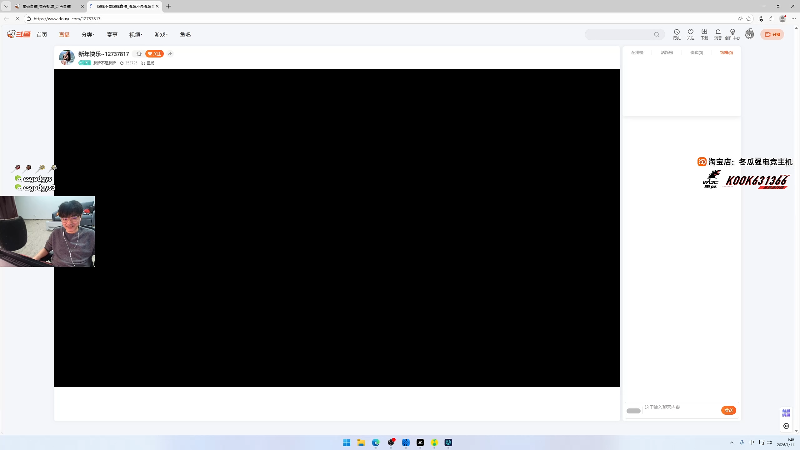Focus the chat message input field
This screenshot has width=800, height=450.
[x=681, y=408]
